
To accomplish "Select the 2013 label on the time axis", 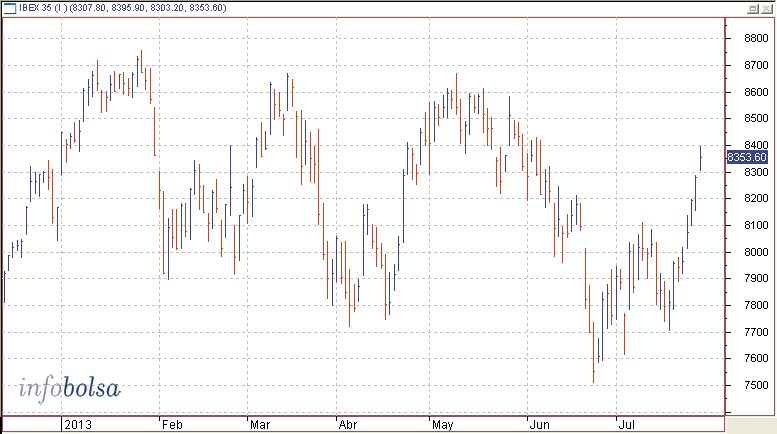I will (x=78, y=425).
